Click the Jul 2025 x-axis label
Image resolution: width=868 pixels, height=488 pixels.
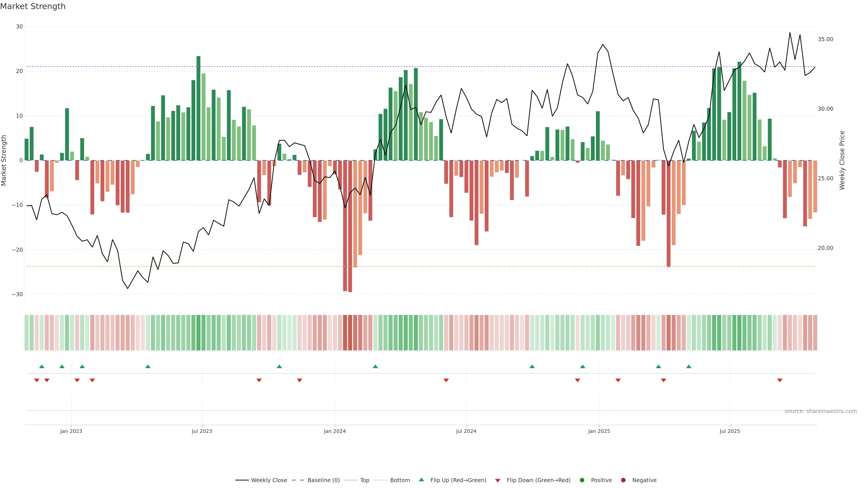point(729,431)
